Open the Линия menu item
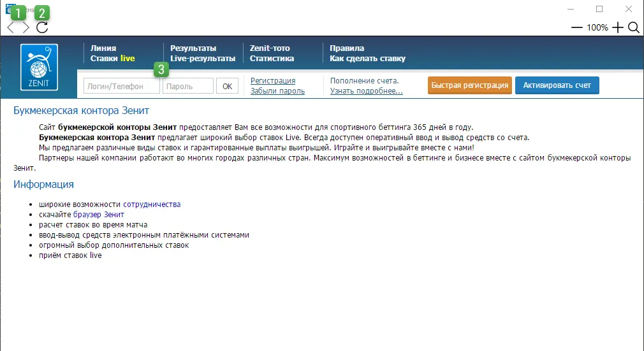 (x=103, y=48)
